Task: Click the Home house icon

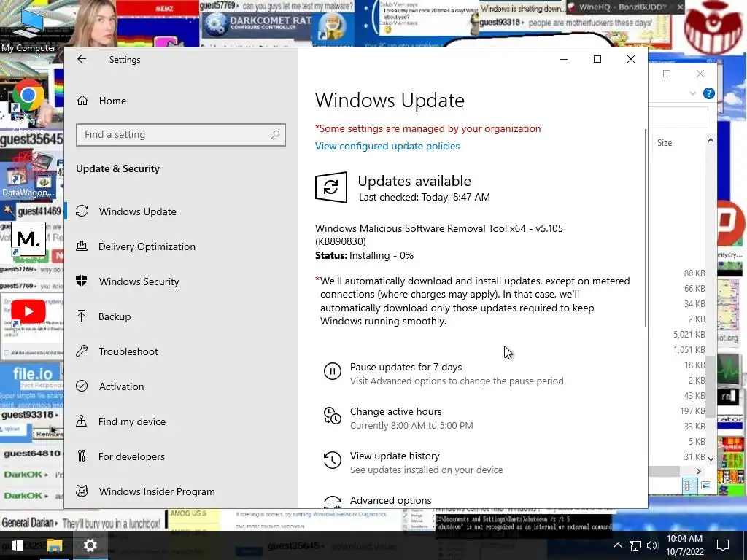Action: [x=82, y=101]
